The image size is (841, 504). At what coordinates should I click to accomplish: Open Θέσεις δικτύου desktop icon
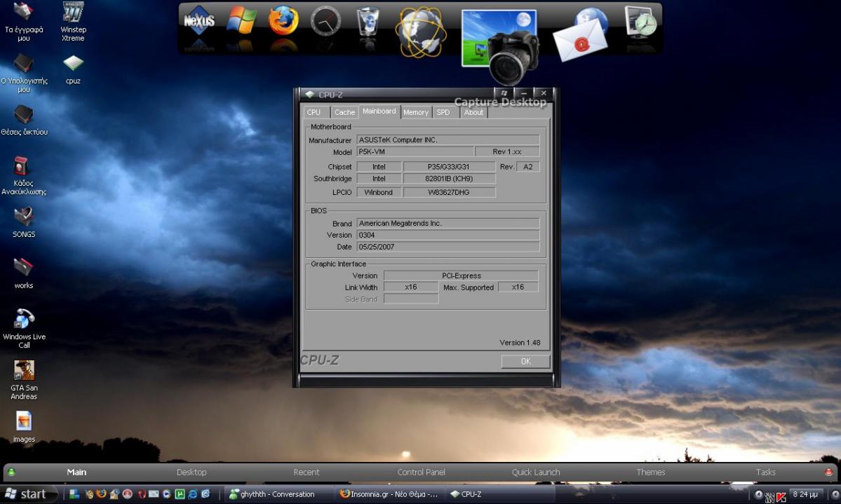click(x=24, y=120)
